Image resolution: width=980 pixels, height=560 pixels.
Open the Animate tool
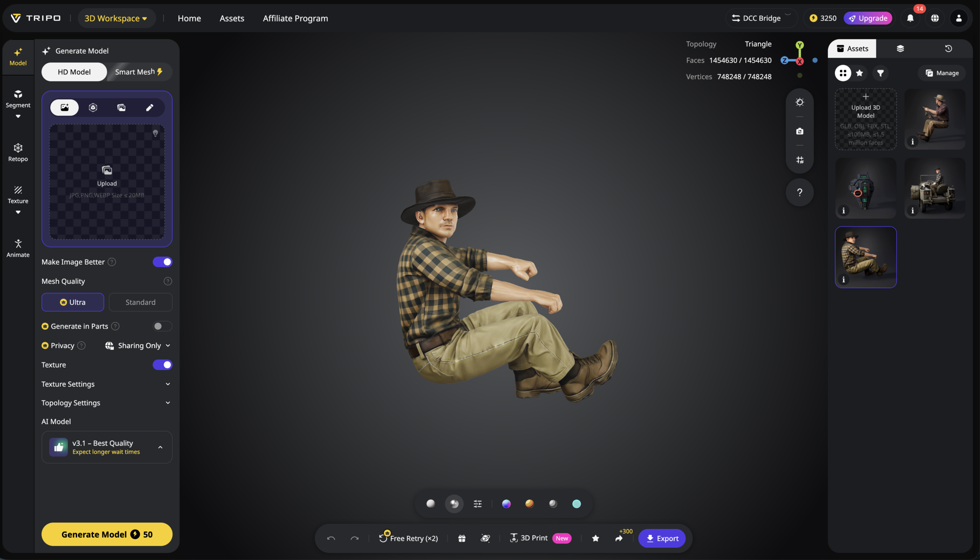(18, 248)
